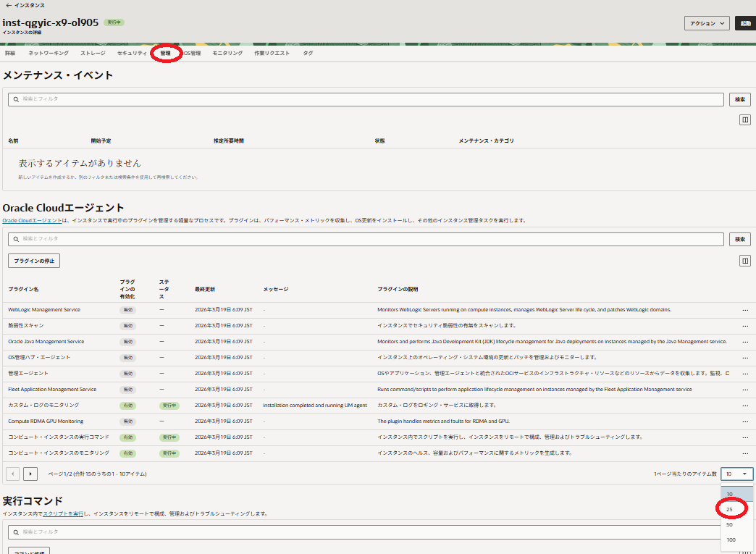Choose 100 from items per page list
756x554 pixels.
point(731,540)
